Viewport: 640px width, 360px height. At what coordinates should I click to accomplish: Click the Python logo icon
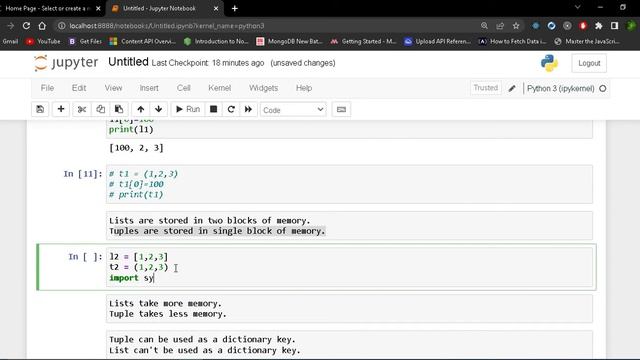pyautogui.click(x=549, y=63)
